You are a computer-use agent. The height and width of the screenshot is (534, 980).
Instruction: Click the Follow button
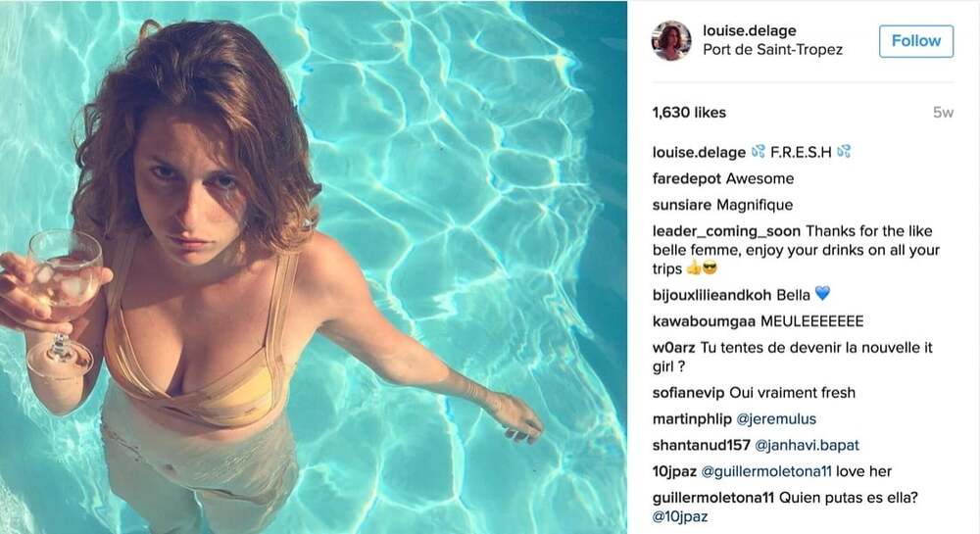click(x=915, y=41)
